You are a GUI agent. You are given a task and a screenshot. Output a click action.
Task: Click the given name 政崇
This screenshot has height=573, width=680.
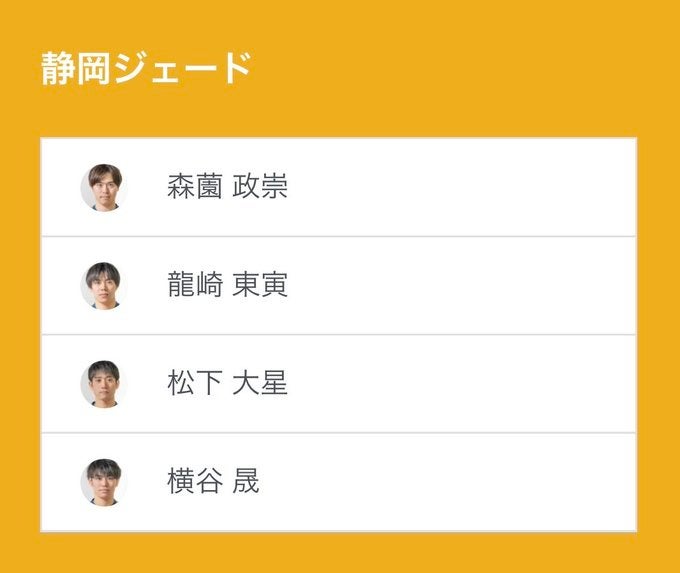coord(261,187)
